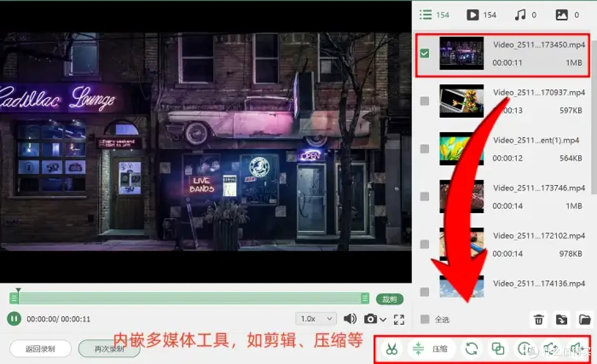597x364 pixels.
Task: Click the trim start handle on the timeline
Action: [x=14, y=298]
